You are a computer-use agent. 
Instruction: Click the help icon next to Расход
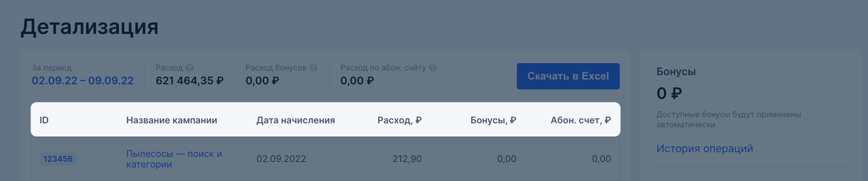pos(189,68)
